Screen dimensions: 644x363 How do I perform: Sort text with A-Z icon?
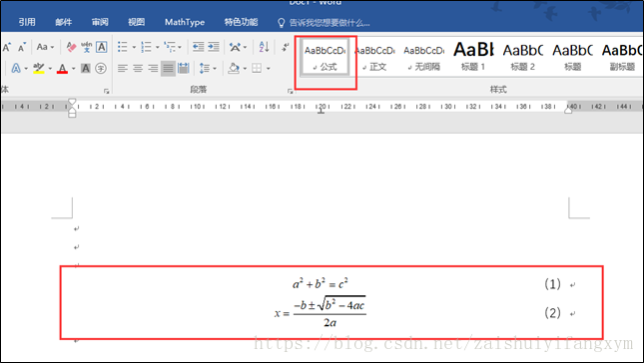pos(264,47)
